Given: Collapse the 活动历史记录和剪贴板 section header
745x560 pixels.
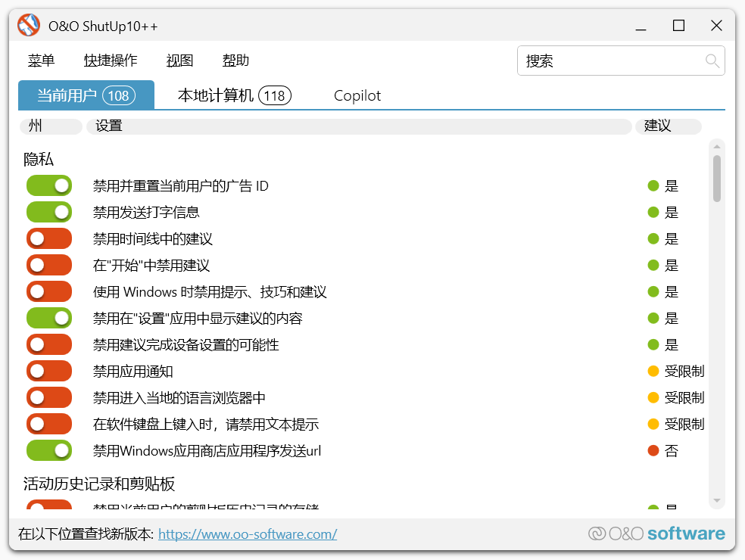Looking at the screenshot, I should pyautogui.click(x=99, y=484).
